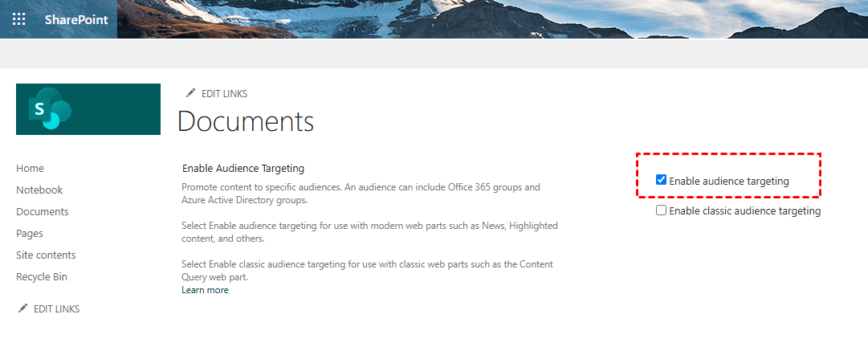Viewport: 868px width, 347px height.
Task: Open the Recycle Bin
Action: tap(42, 277)
